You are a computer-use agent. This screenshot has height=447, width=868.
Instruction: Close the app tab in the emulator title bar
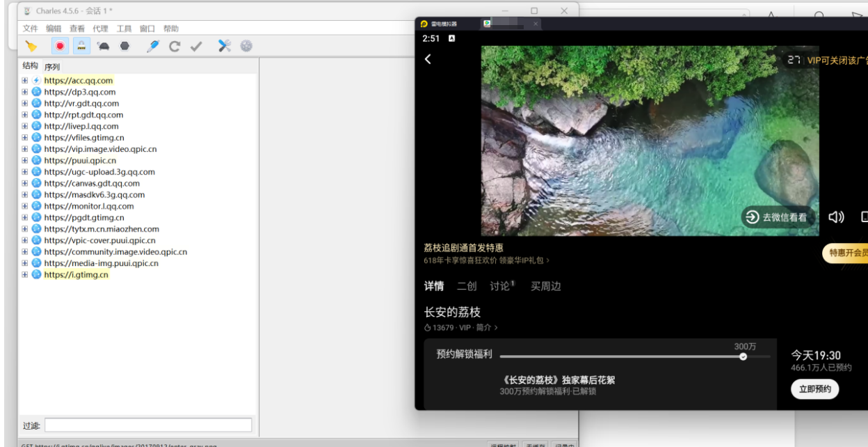(x=535, y=24)
